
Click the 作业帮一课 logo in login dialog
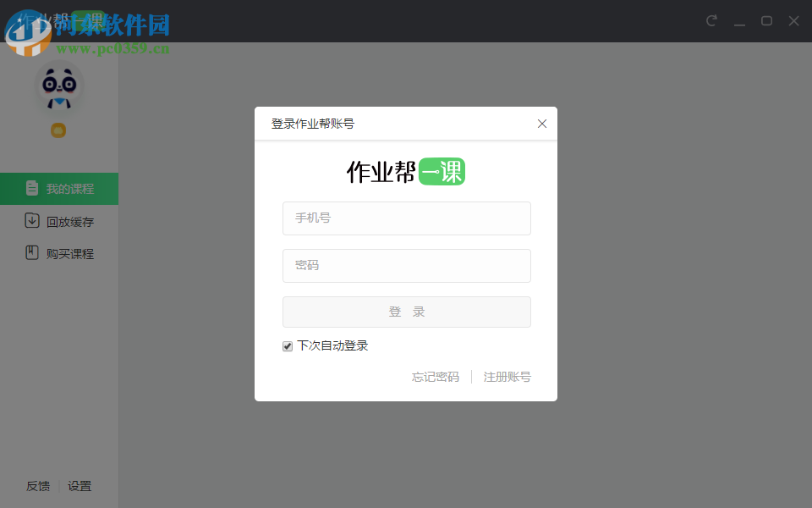click(x=406, y=170)
